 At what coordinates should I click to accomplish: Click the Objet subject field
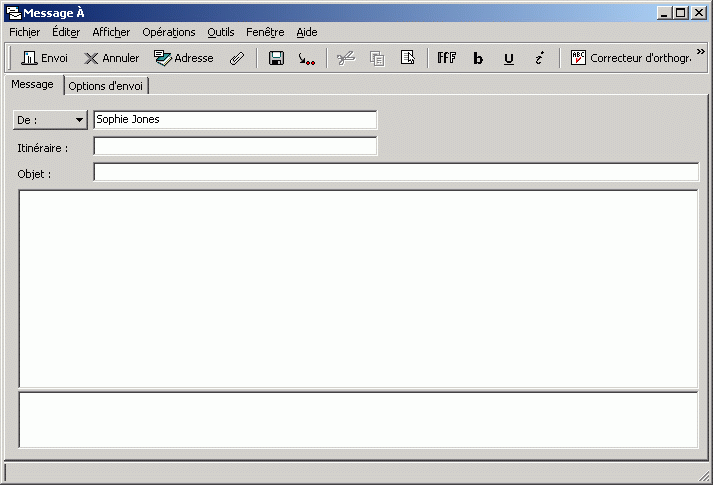click(396, 172)
